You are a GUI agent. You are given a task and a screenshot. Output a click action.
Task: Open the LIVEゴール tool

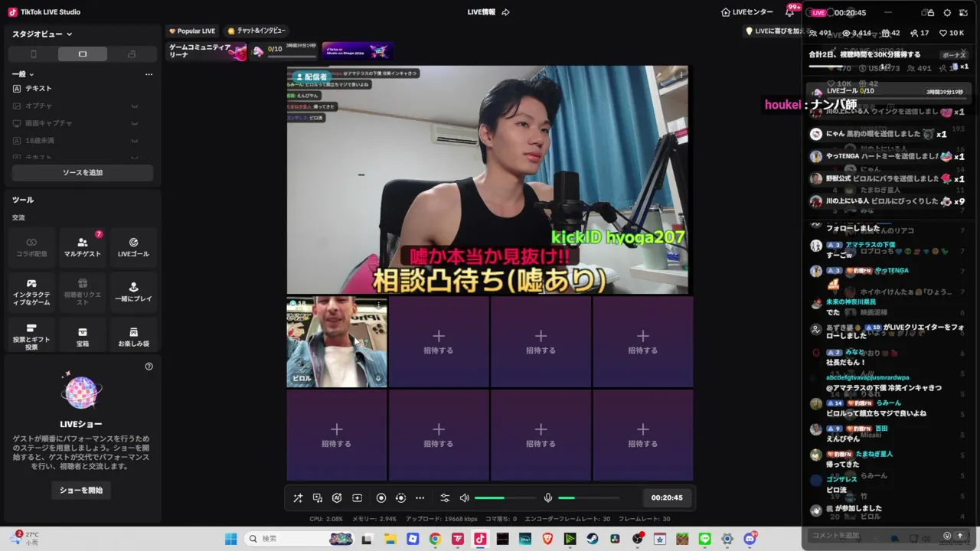pyautogui.click(x=133, y=247)
